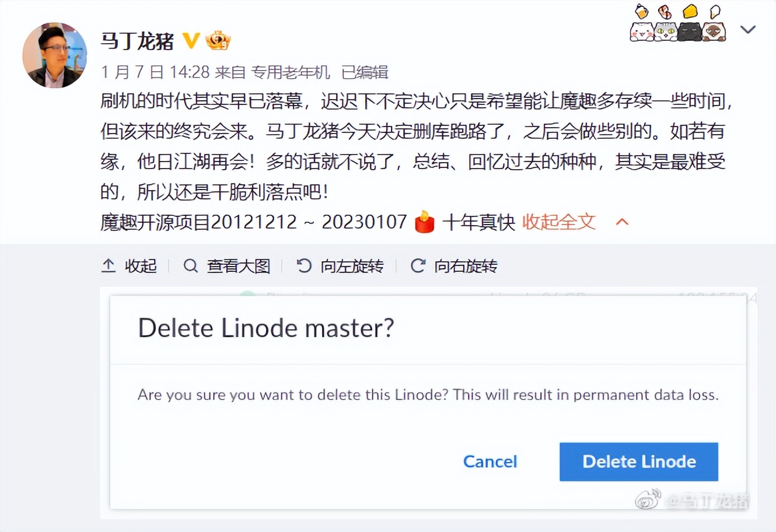Image resolution: width=776 pixels, height=532 pixels.
Task: Click the Delete Linode master? dialog title
Action: [266, 328]
